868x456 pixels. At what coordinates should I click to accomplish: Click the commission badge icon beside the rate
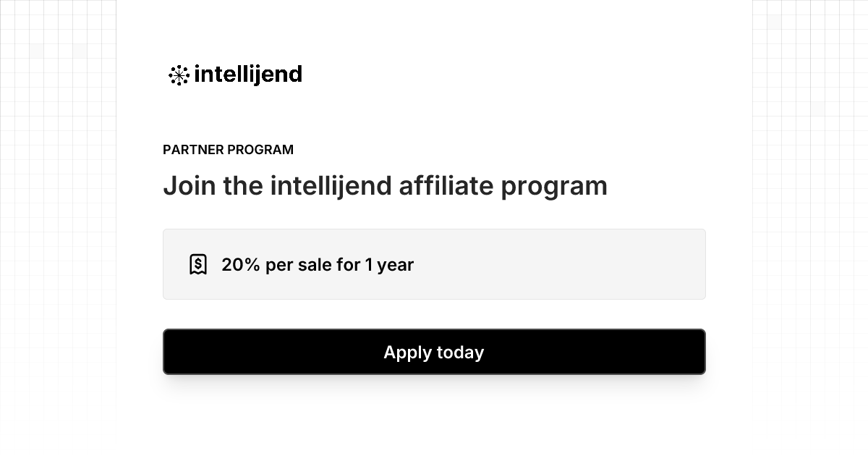tap(198, 263)
